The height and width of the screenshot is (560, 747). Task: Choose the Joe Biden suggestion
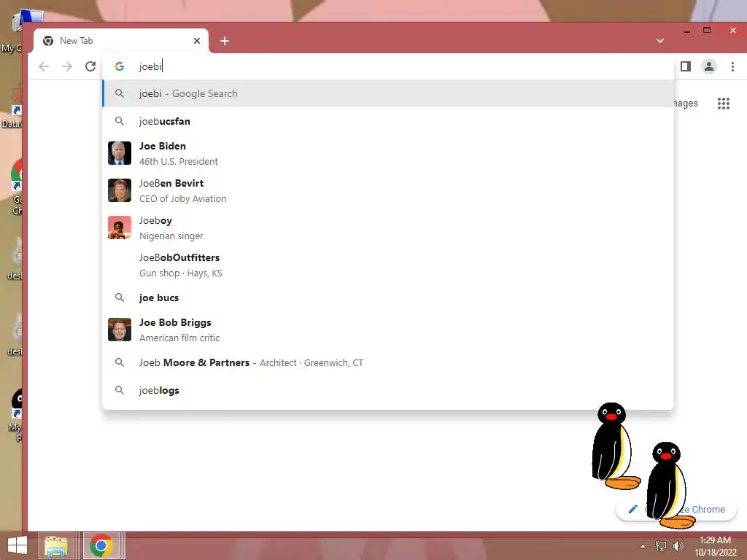point(388,153)
